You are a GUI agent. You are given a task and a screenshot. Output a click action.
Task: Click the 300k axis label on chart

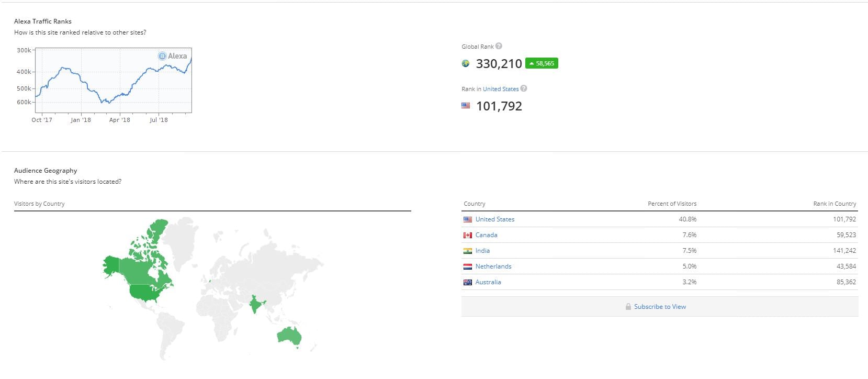click(24, 50)
